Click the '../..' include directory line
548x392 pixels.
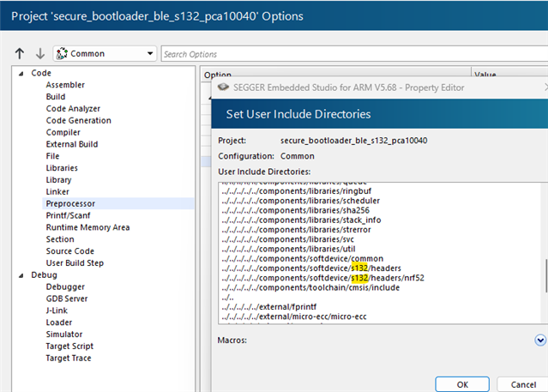pos(228,298)
